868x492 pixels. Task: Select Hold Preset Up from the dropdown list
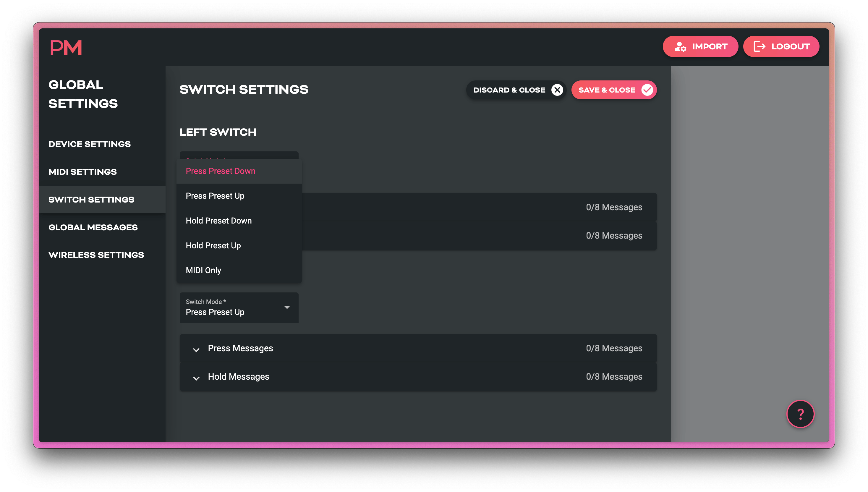[213, 245]
